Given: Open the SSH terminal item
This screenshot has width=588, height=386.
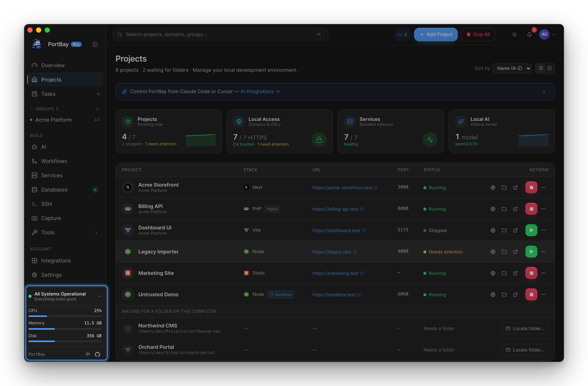Looking at the screenshot, I should (65, 204).
